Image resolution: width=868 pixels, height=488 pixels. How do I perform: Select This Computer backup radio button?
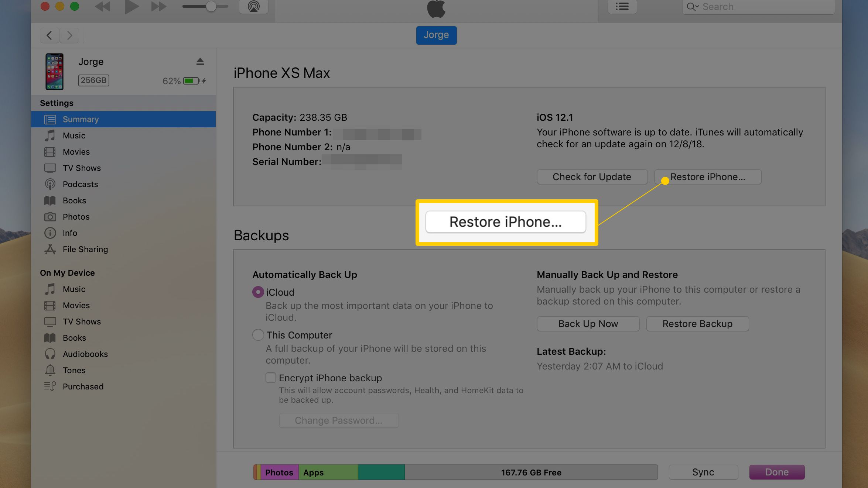coord(257,335)
